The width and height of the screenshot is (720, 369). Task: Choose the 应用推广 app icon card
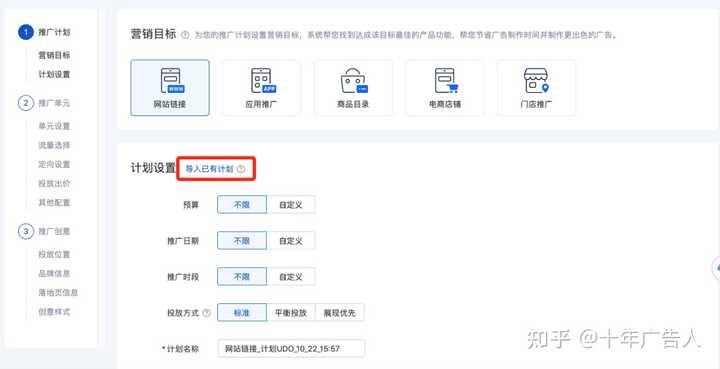(x=262, y=88)
